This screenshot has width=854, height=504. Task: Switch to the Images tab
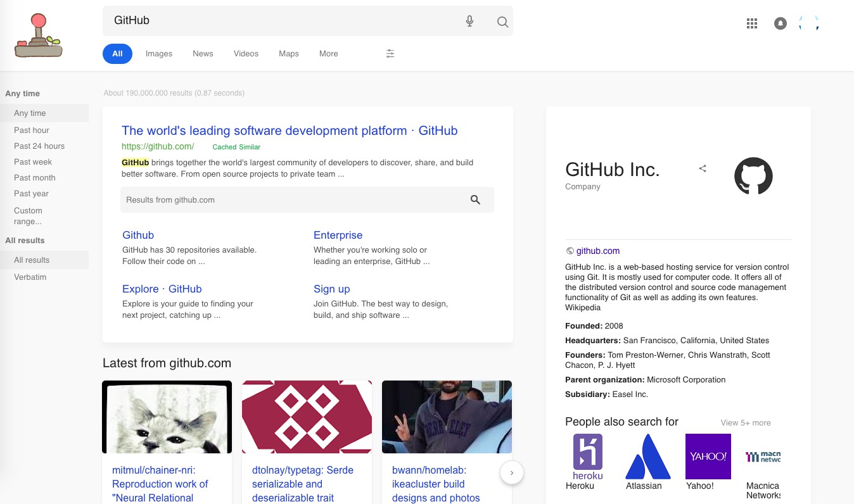[158, 54]
